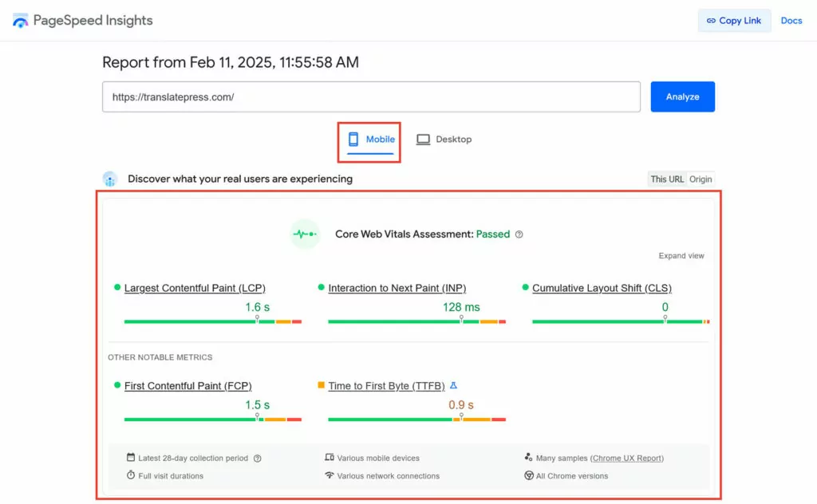Viewport: 817px width, 504px height.
Task: Click the INP distribution bar
Action: (416, 321)
